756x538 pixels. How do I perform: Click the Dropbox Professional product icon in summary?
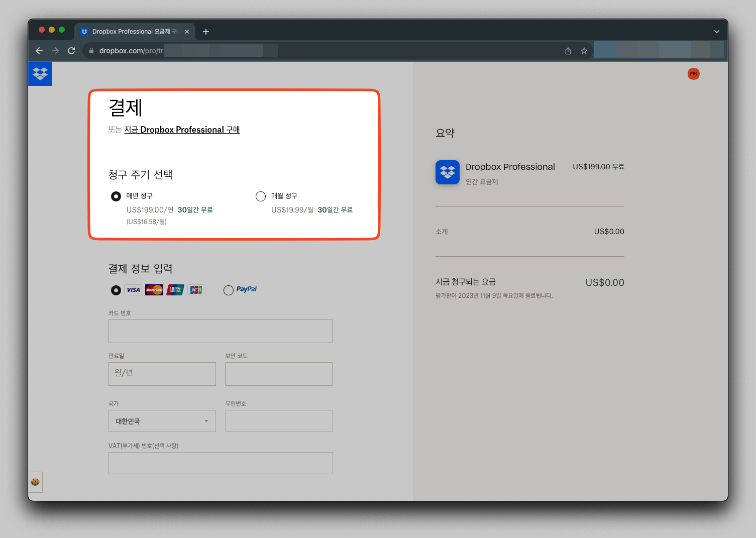(448, 172)
